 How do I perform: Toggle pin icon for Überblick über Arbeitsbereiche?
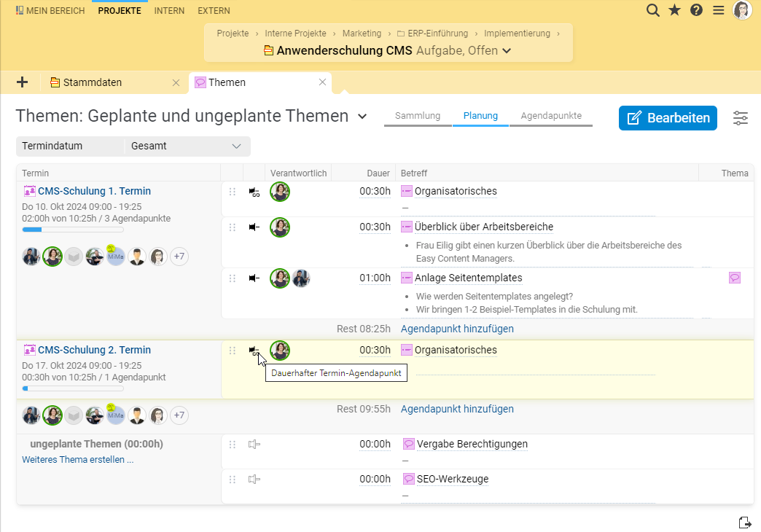[254, 227]
